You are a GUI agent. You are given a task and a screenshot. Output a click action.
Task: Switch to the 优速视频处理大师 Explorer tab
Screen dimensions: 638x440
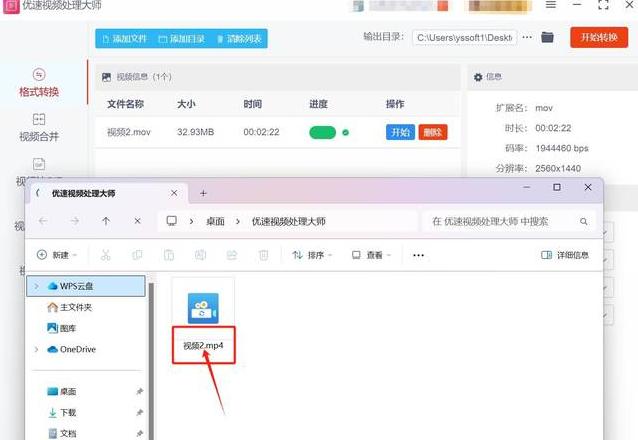(x=83, y=193)
